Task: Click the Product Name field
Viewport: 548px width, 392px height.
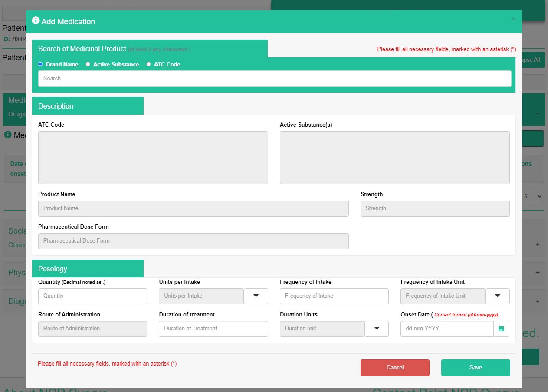Action: tap(193, 208)
